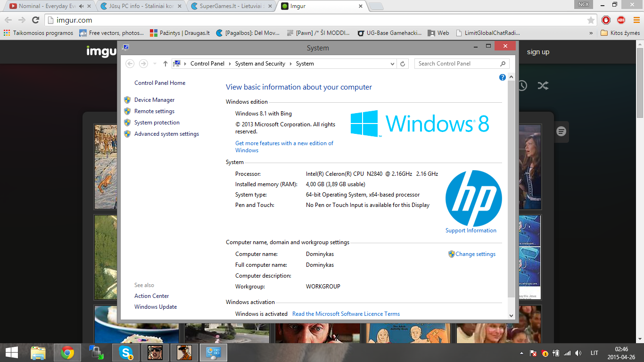Open the NCX Chrome profile button
Screen dimensions: 644x362
point(584,4)
